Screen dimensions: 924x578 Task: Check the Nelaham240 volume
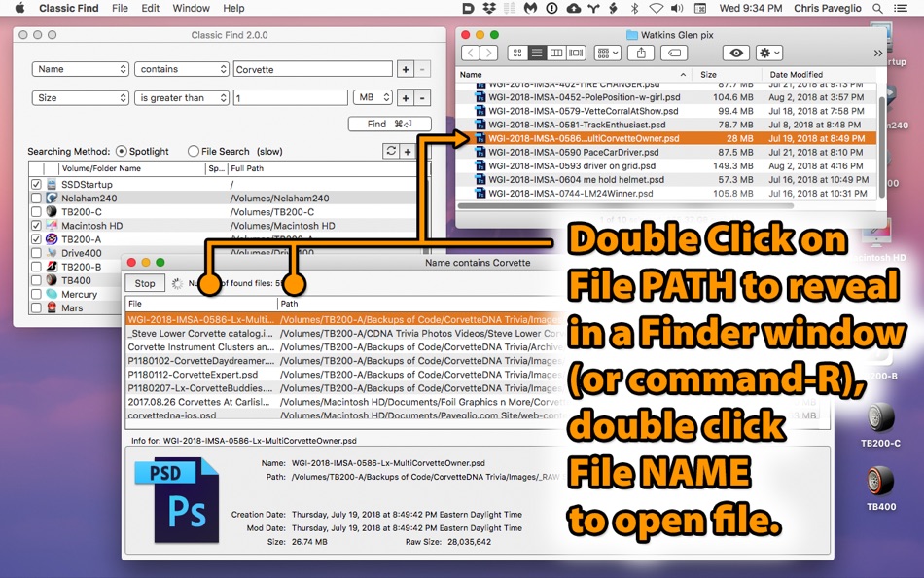coord(36,199)
